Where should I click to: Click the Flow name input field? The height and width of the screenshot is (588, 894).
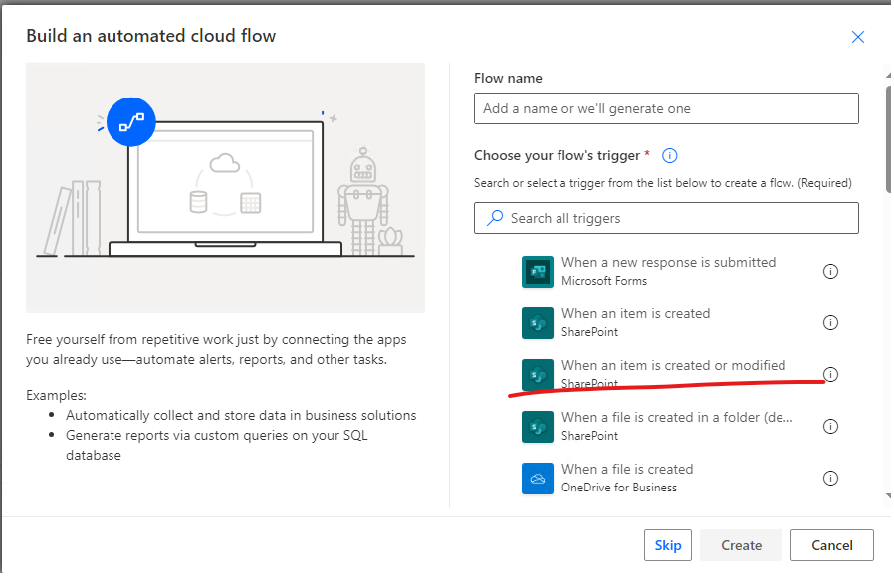pyautogui.click(x=666, y=108)
